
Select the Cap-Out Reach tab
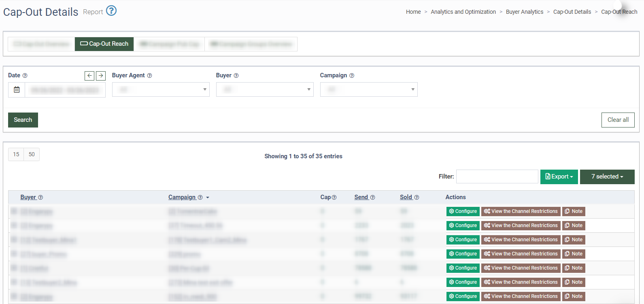click(x=104, y=44)
